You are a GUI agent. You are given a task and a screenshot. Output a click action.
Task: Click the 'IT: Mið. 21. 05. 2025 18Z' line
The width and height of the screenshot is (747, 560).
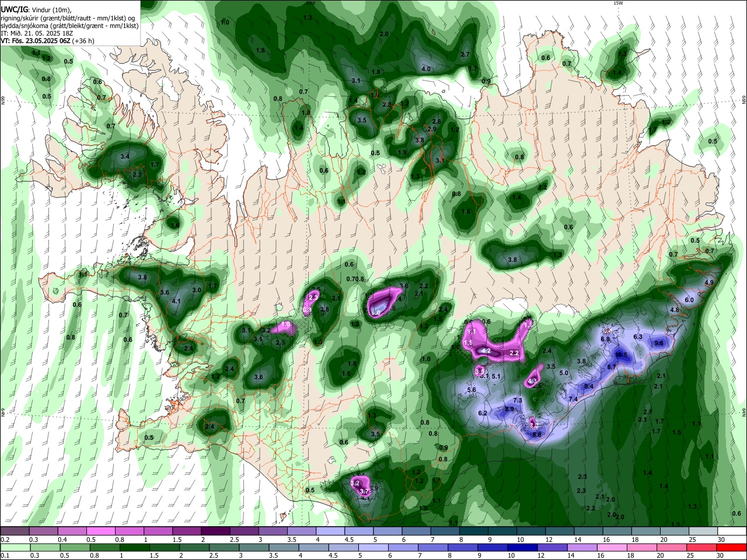coord(37,33)
